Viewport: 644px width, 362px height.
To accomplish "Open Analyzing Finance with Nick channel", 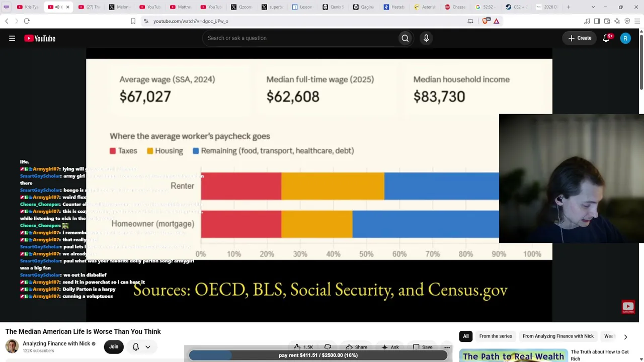I will [x=56, y=344].
